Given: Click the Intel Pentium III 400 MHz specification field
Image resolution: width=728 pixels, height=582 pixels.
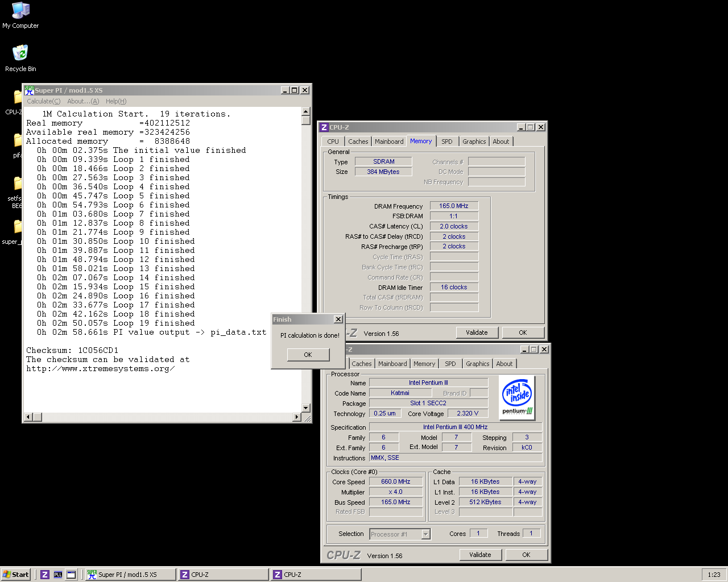Looking at the screenshot, I should coord(456,427).
